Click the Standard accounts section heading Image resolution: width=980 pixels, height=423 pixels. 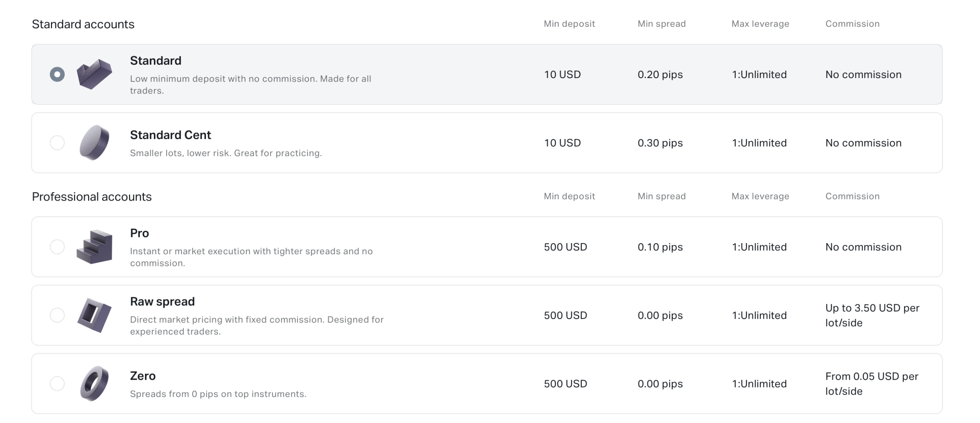point(83,24)
